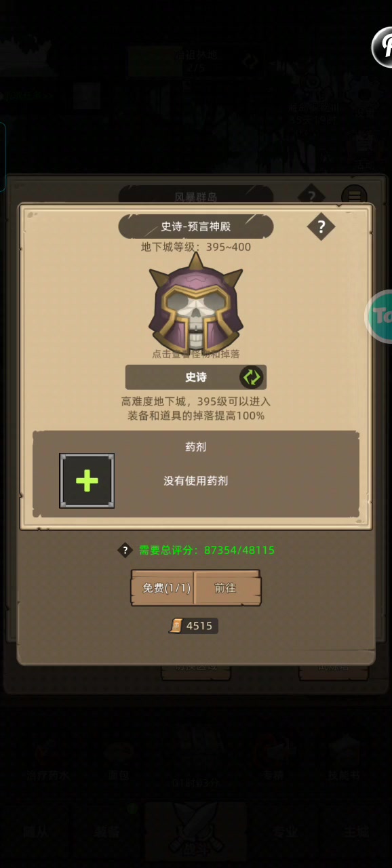Click the 免费(1/1) button
Image resolution: width=392 pixels, height=868 pixels.
point(163,588)
